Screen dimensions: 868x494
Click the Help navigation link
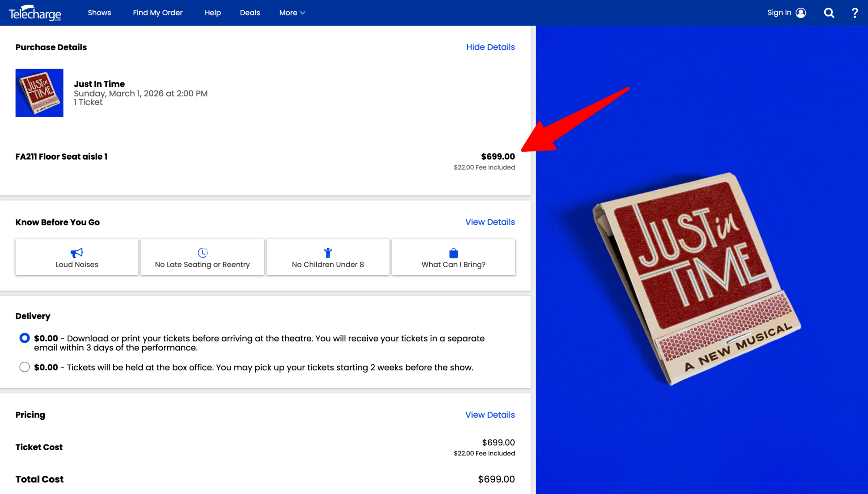point(213,13)
